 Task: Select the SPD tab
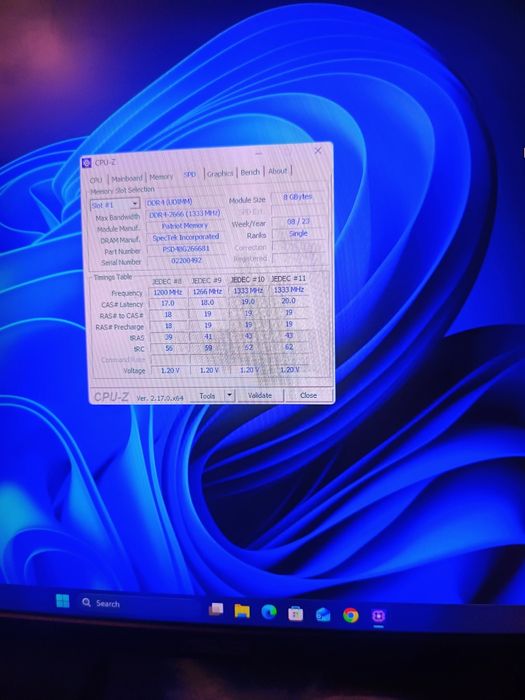point(190,175)
